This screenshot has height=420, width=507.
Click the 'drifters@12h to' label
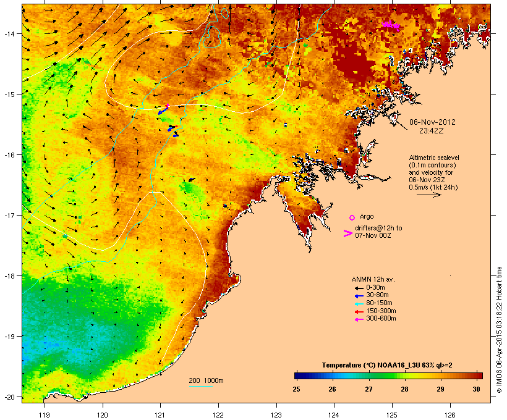378,228
